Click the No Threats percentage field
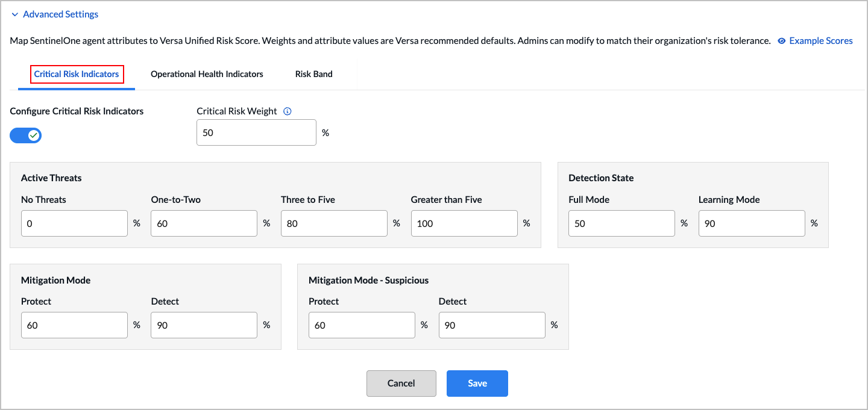Image resolution: width=868 pixels, height=410 pixels. coord(74,223)
